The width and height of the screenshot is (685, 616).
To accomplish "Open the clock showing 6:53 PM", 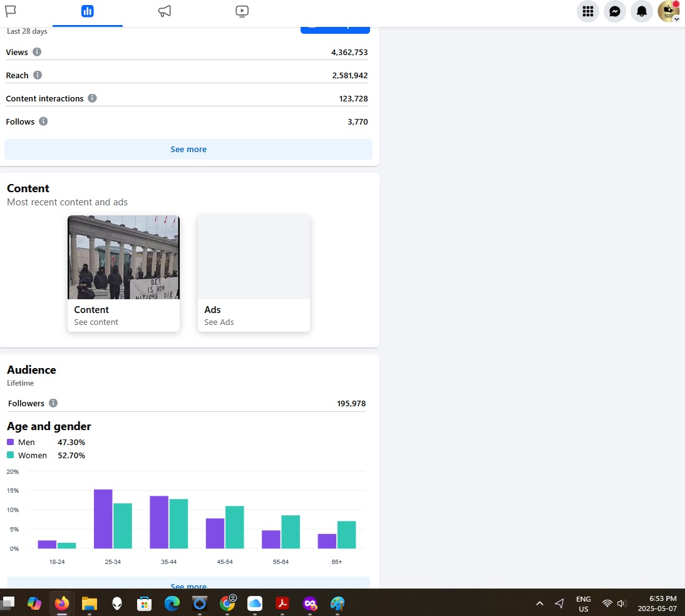I will [x=657, y=603].
